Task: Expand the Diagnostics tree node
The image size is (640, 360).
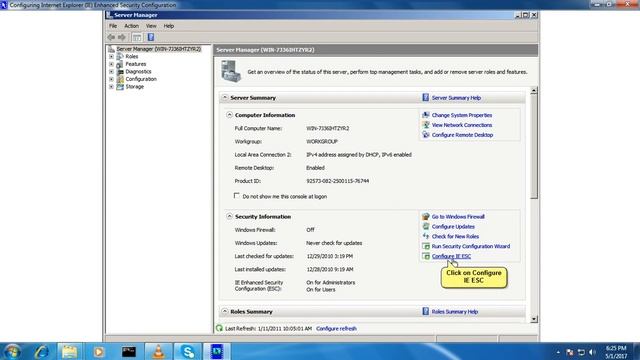Action: coord(111,71)
